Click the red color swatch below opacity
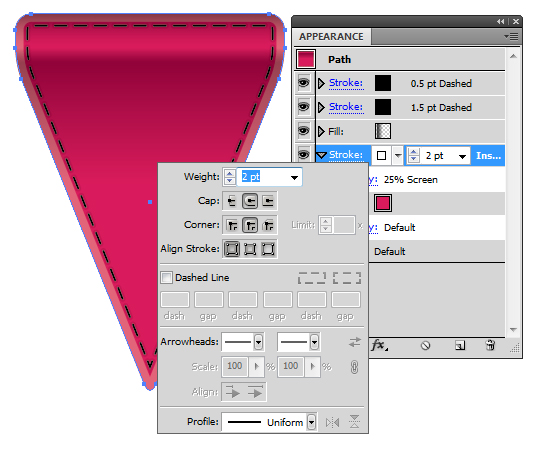539x450 pixels. coord(383,203)
